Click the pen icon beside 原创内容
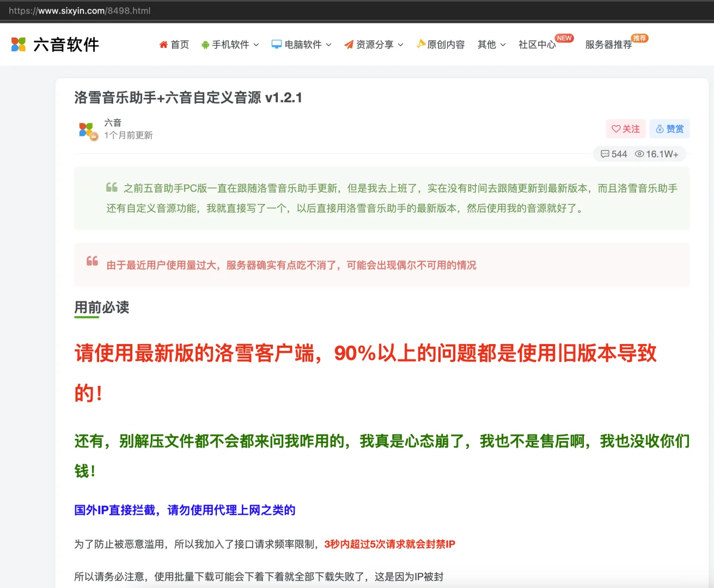714x588 pixels. point(420,45)
